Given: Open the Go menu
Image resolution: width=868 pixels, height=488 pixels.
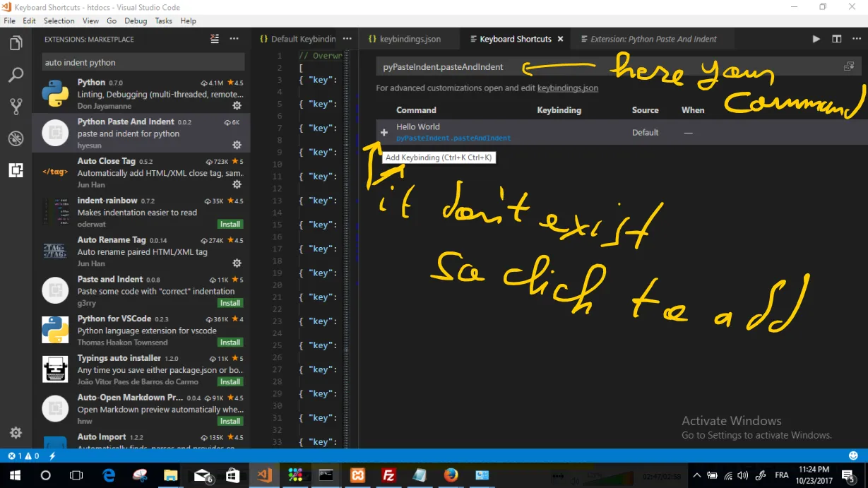Looking at the screenshot, I should pos(112,21).
